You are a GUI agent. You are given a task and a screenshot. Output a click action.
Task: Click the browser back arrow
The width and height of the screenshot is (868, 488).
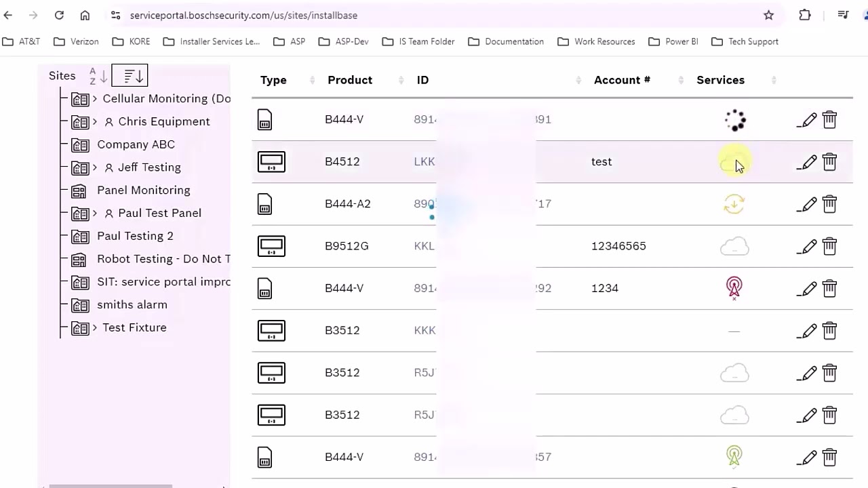click(8, 15)
